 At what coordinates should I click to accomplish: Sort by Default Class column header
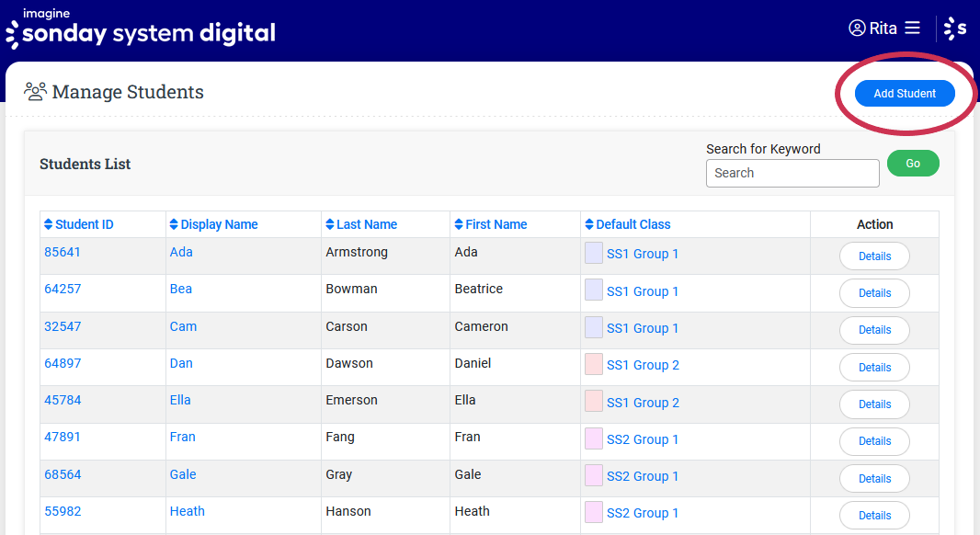point(632,224)
